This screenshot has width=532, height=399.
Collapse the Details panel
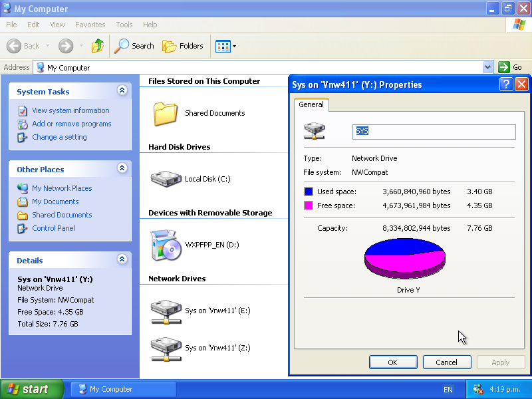(x=122, y=259)
